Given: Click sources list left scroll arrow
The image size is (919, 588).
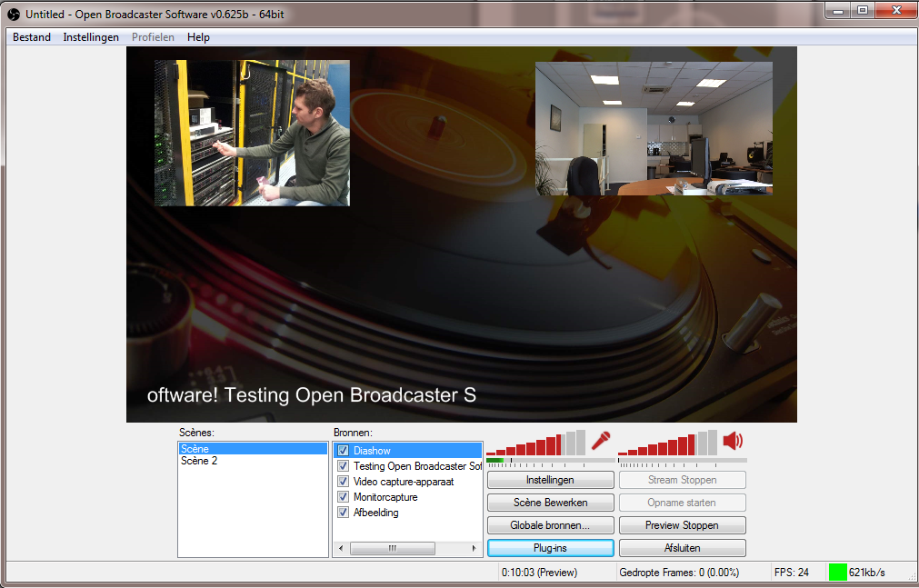Looking at the screenshot, I should (x=341, y=548).
